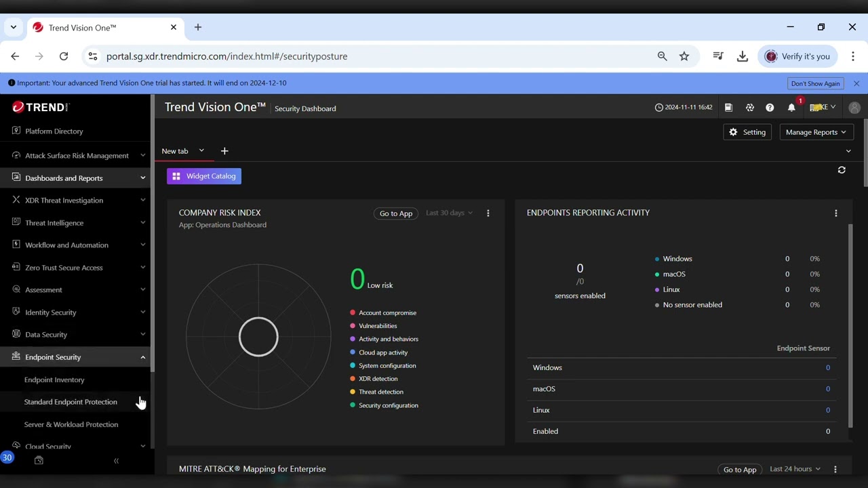
Task: Expand the Zero Trust Secure Access menu
Action: 142,267
